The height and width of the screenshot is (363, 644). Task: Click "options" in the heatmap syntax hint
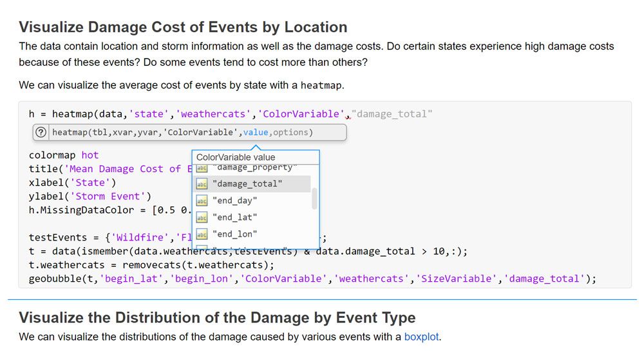click(x=291, y=133)
